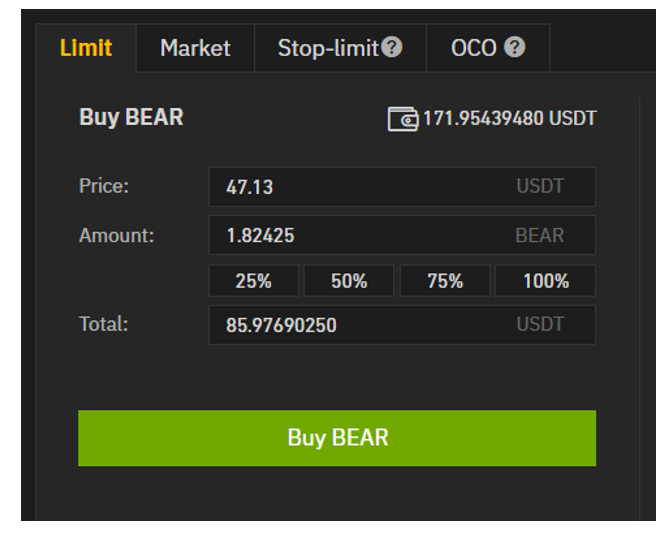Select the Stop-limit tab
The image size is (667, 533).
pos(340,48)
